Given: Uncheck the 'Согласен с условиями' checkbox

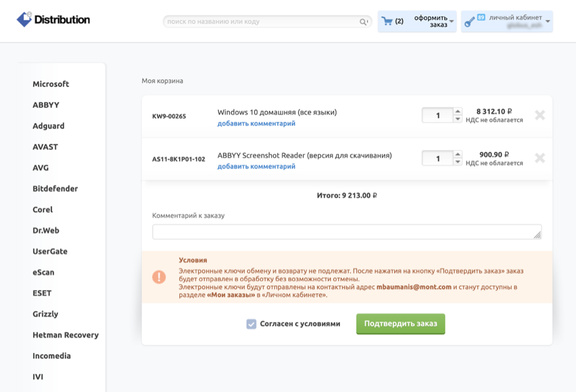Looking at the screenshot, I should 251,324.
